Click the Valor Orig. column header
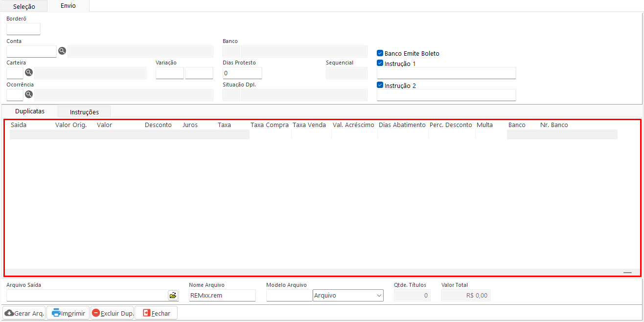The height and width of the screenshot is (322, 644). click(71, 125)
